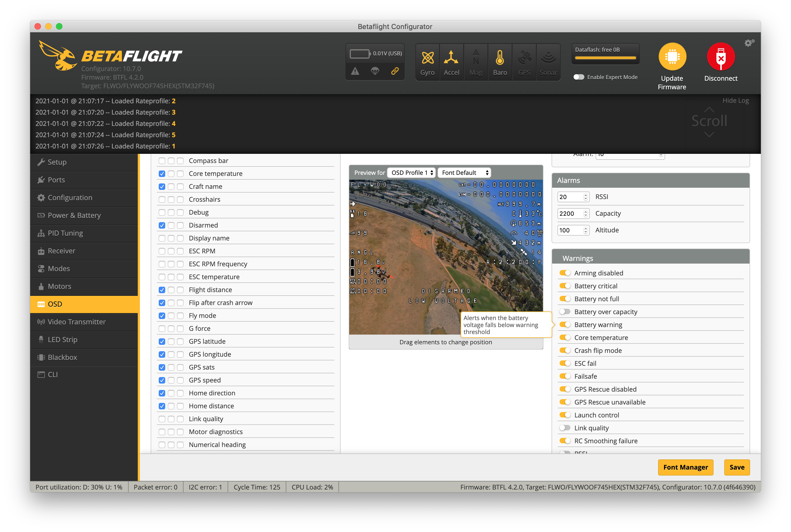Screen dimensions: 791x532
Task: Open the Motors tab
Action: (84, 286)
